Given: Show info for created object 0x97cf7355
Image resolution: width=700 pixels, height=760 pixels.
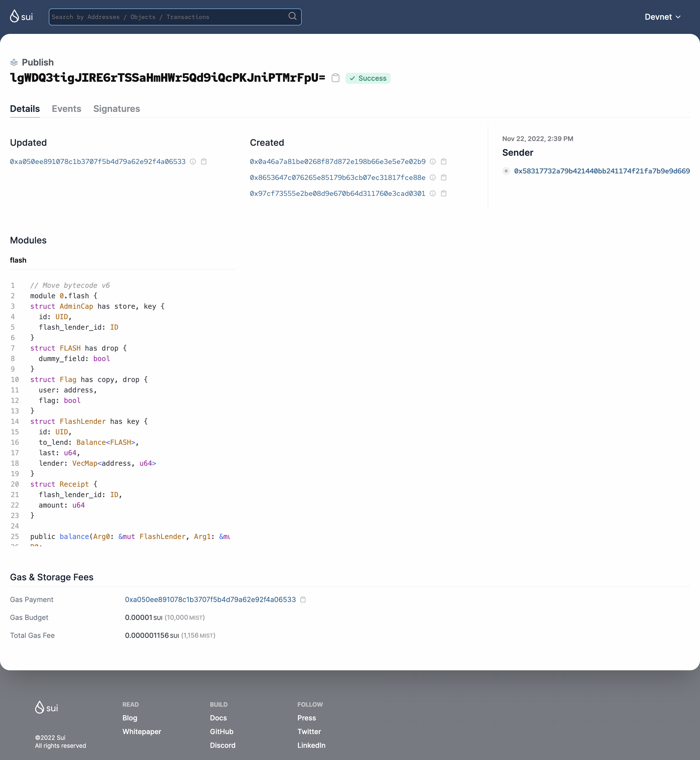Looking at the screenshot, I should pos(432,194).
